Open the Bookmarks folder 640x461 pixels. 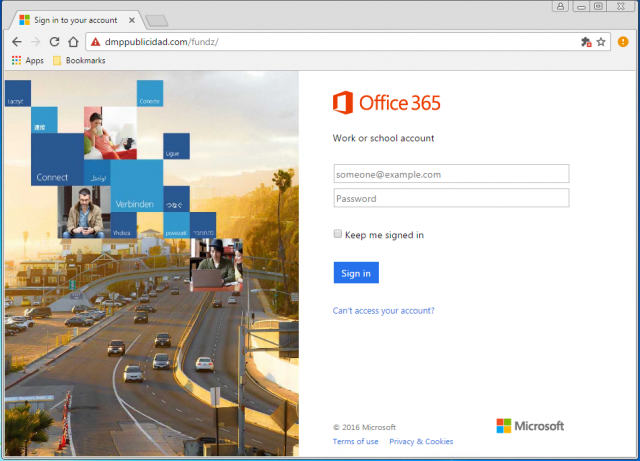[x=79, y=60]
